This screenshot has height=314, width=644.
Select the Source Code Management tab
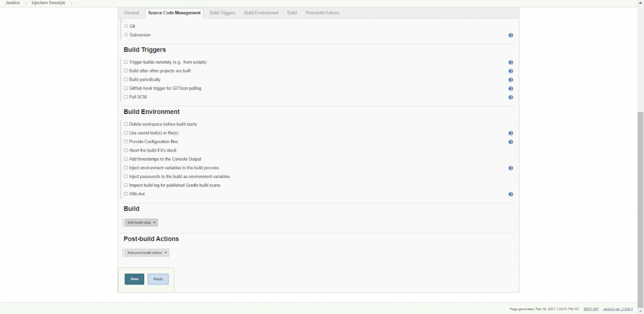coord(174,13)
